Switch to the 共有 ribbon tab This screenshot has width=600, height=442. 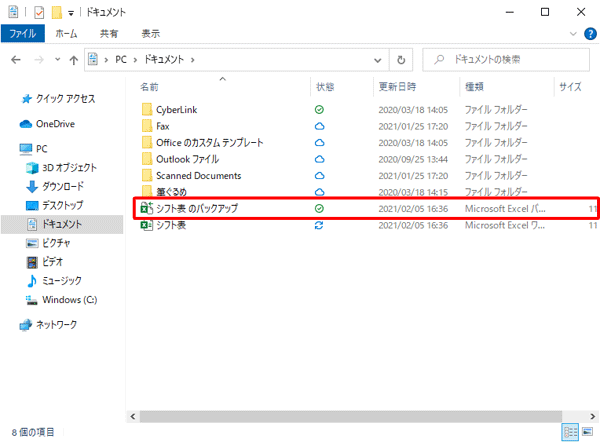[109, 34]
